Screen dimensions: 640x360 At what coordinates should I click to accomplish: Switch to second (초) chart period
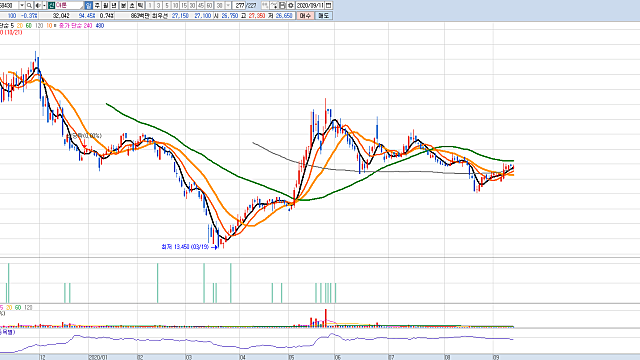(x=131, y=5)
